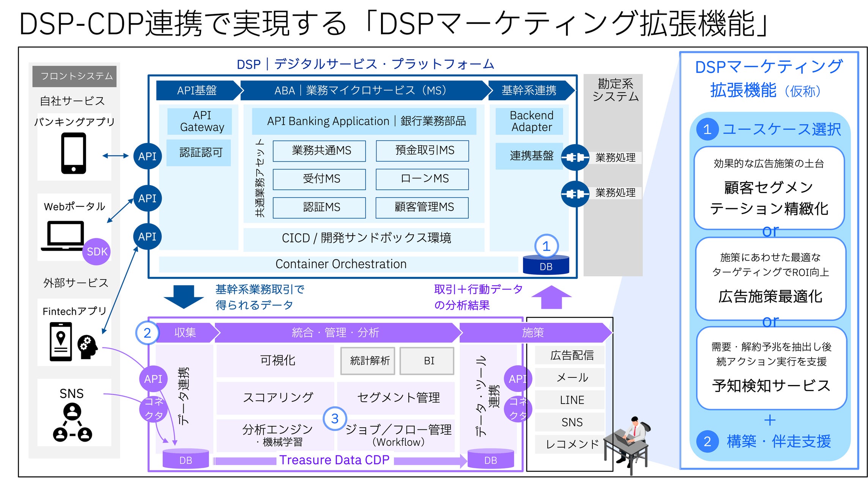The image size is (868, 478).
Task: Click the numbered circle 3 in CDP
Action: coord(335,418)
